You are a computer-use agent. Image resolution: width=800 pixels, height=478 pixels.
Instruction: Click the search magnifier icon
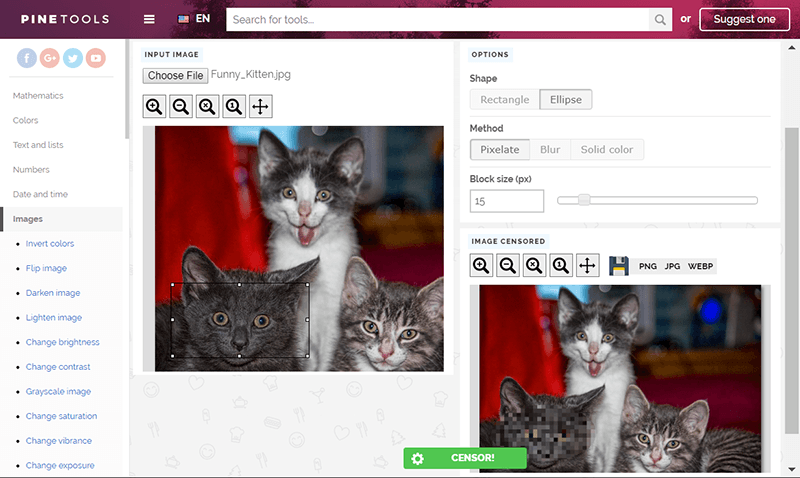660,19
